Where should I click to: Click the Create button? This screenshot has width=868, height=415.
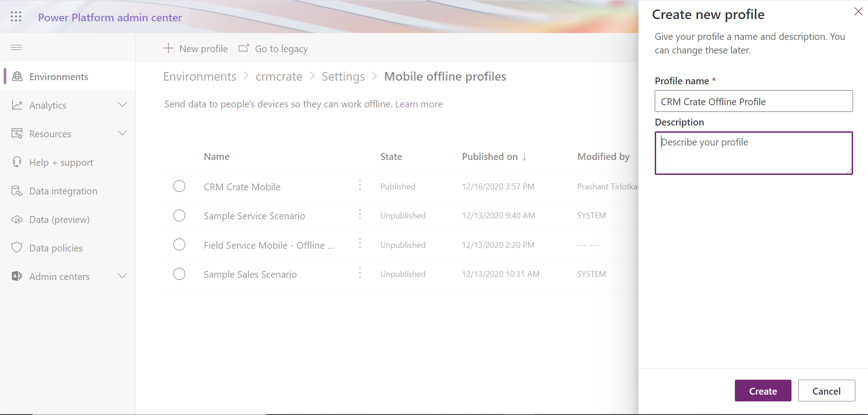pos(762,391)
